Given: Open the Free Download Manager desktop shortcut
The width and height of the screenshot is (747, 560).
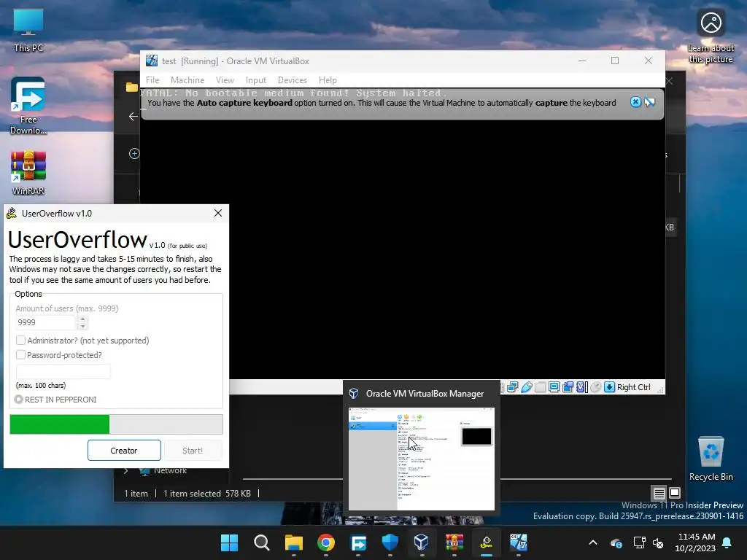Looking at the screenshot, I should tap(28, 106).
